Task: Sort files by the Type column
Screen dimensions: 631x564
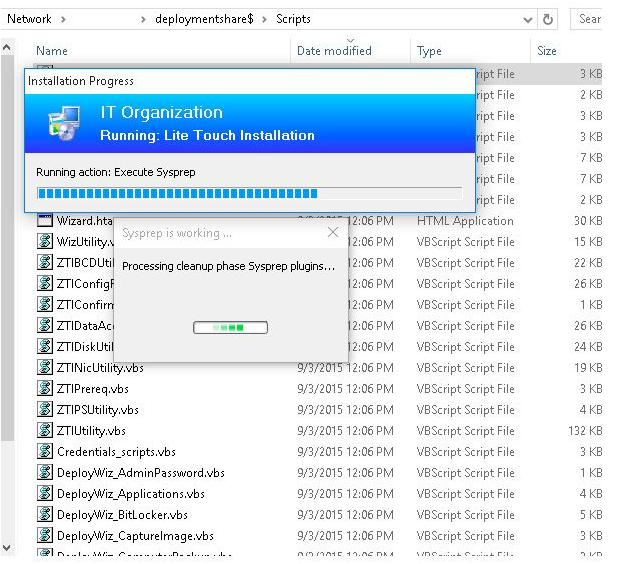Action: point(429,51)
